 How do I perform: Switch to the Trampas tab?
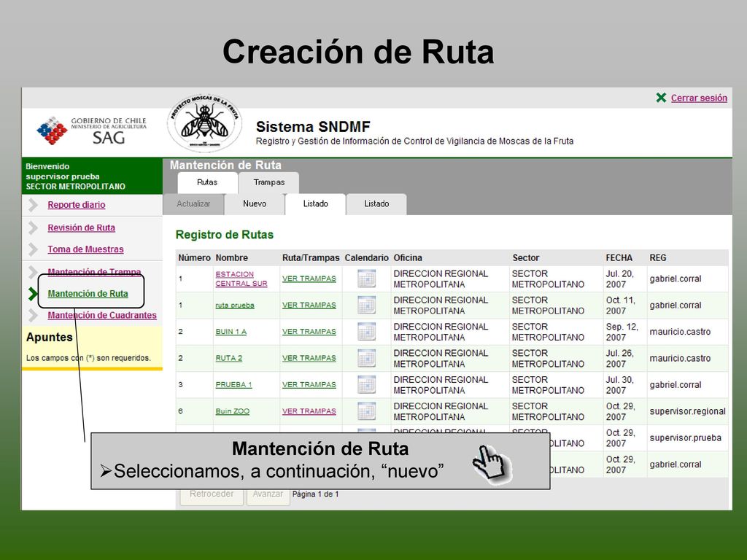point(268,182)
